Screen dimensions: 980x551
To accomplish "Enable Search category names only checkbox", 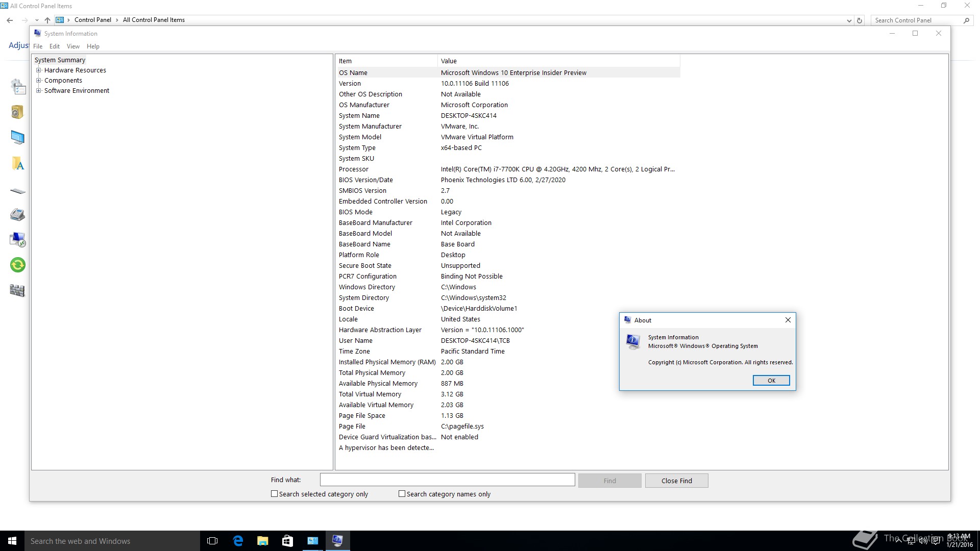I will point(402,494).
